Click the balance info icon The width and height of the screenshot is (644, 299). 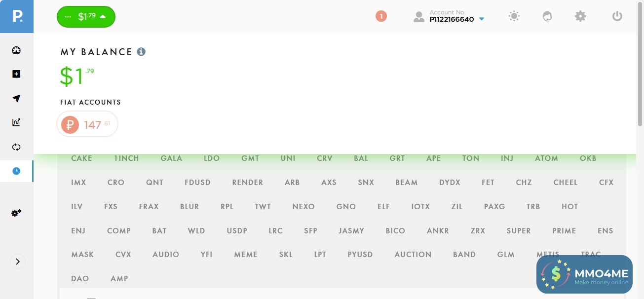(141, 52)
